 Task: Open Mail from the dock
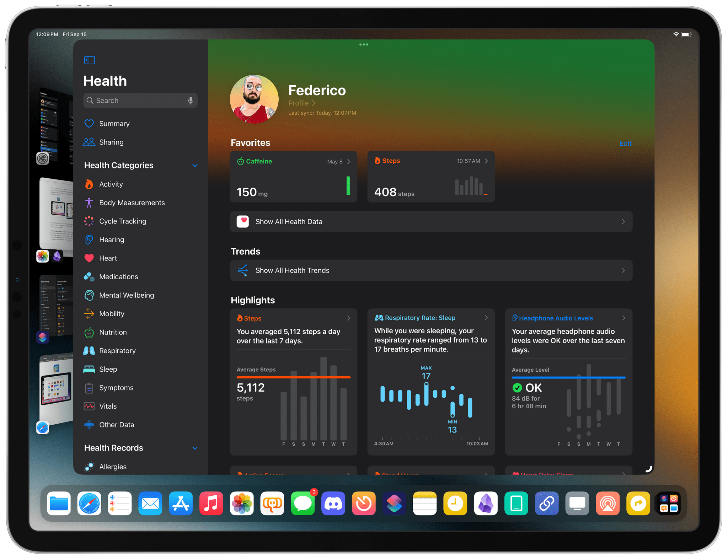coord(150,504)
